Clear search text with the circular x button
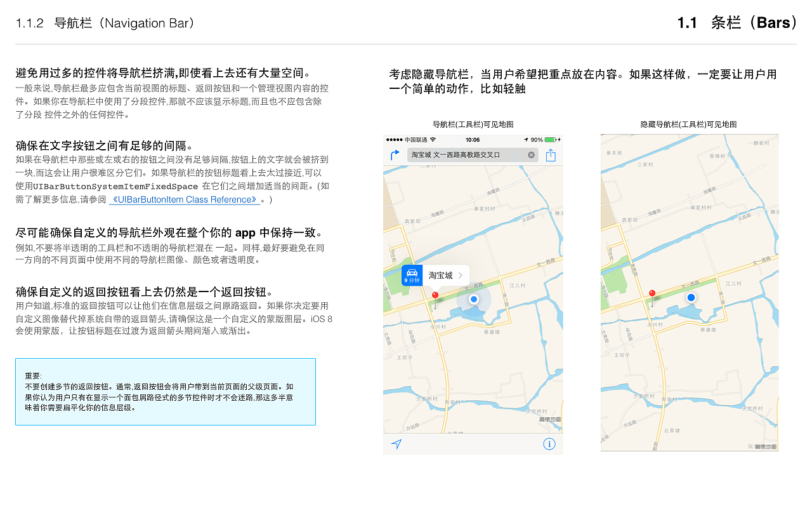The width and height of the screenshot is (812, 508). tap(531, 154)
